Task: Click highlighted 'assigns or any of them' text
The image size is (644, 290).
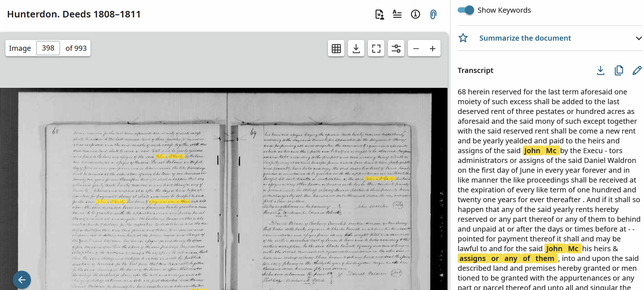Action: [x=507, y=258]
